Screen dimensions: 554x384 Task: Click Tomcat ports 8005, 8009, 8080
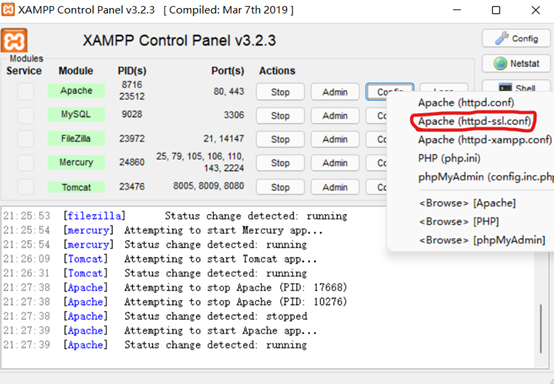tap(208, 186)
